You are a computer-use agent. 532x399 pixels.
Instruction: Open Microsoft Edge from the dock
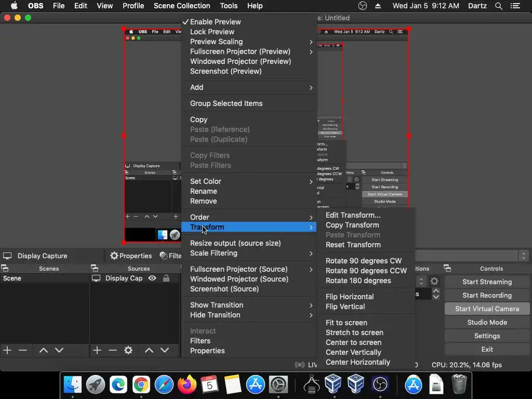point(118,384)
